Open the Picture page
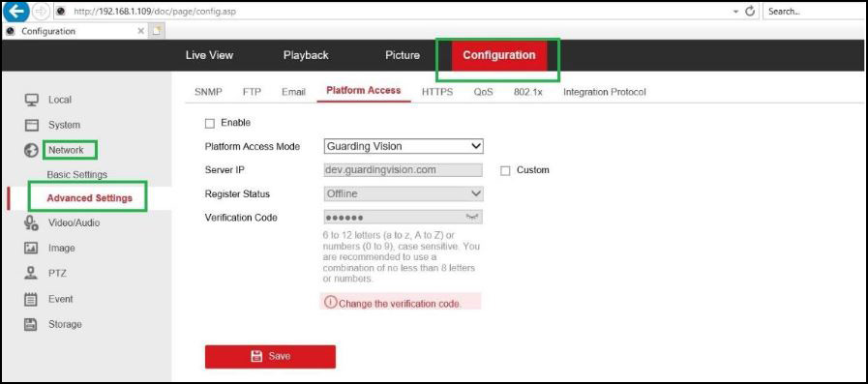This screenshot has width=868, height=384. click(403, 55)
